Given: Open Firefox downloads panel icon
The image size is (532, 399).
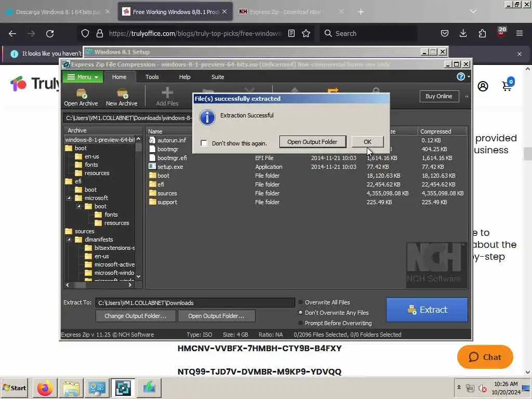Looking at the screenshot, I should (x=463, y=33).
